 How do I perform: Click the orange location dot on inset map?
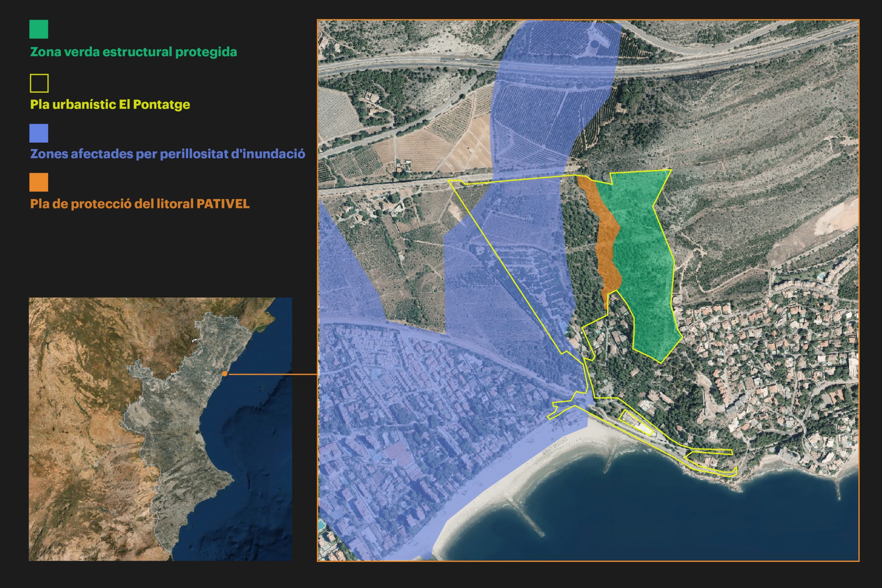[x=224, y=373]
